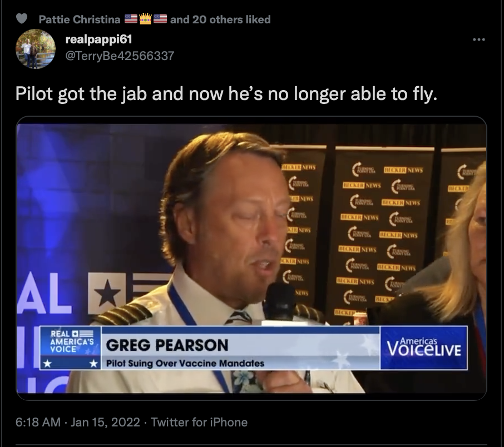Click the gray heart liked icon
The image size is (504, 447).
pyautogui.click(x=22, y=19)
